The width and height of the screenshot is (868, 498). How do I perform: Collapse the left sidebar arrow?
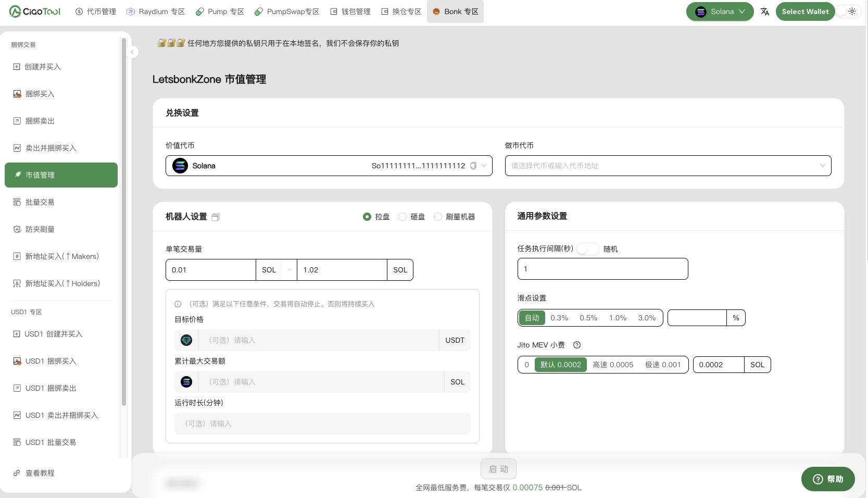(132, 52)
